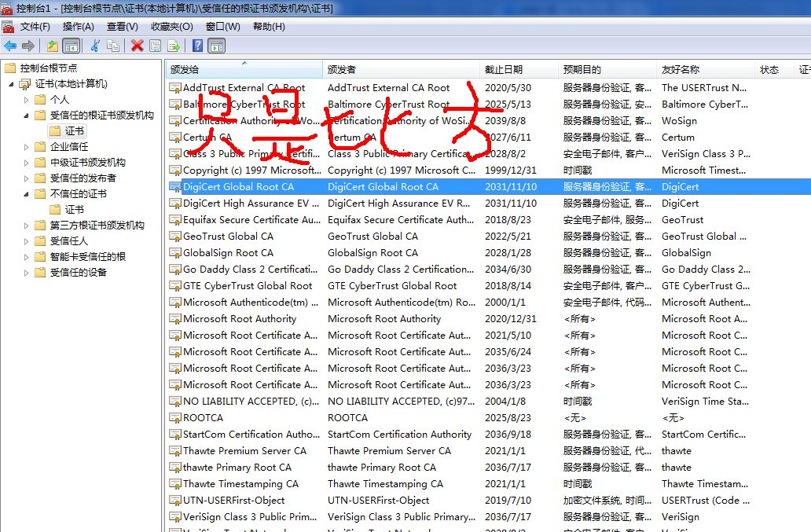Click certificate icon of GeoTrust Global CA row
Viewport: 811px width, 532px height.
click(175, 237)
